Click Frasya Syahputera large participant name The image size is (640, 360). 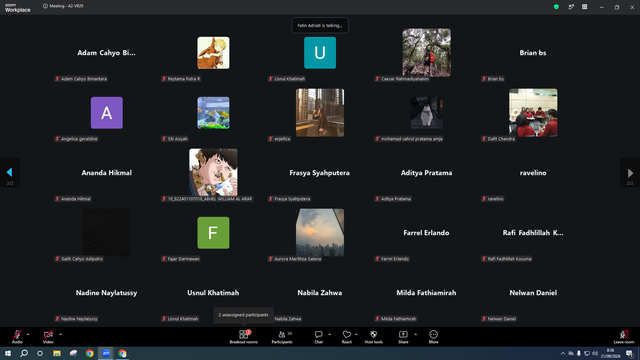320,173
